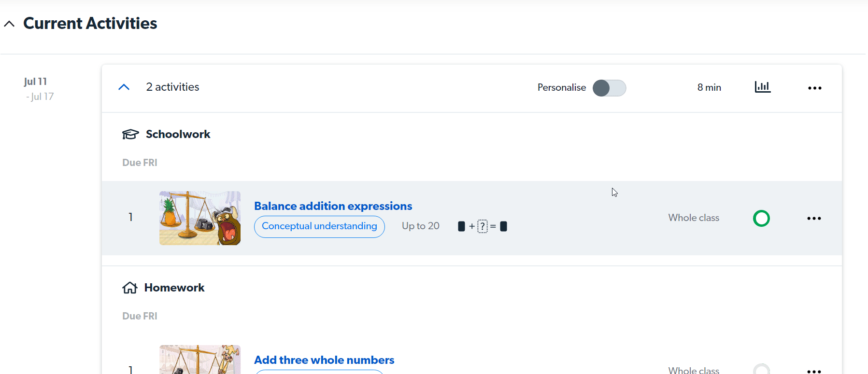Click the Conceptual understanding tag
Screen dimensions: 868x374
click(x=319, y=226)
